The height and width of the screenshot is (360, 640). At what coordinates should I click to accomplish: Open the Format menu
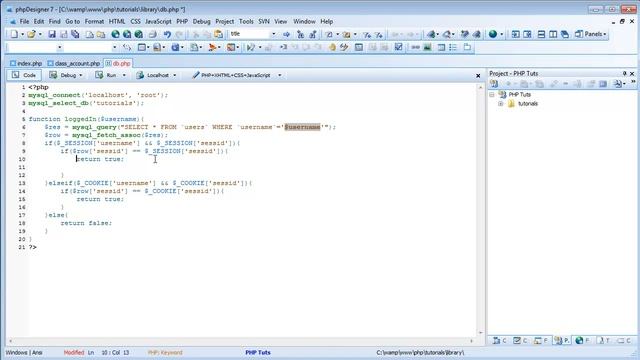click(94, 22)
